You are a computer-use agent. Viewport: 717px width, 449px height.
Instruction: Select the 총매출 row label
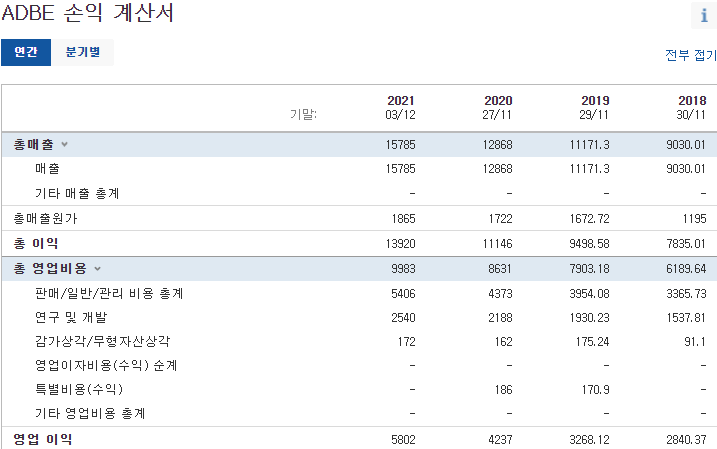coord(33,144)
